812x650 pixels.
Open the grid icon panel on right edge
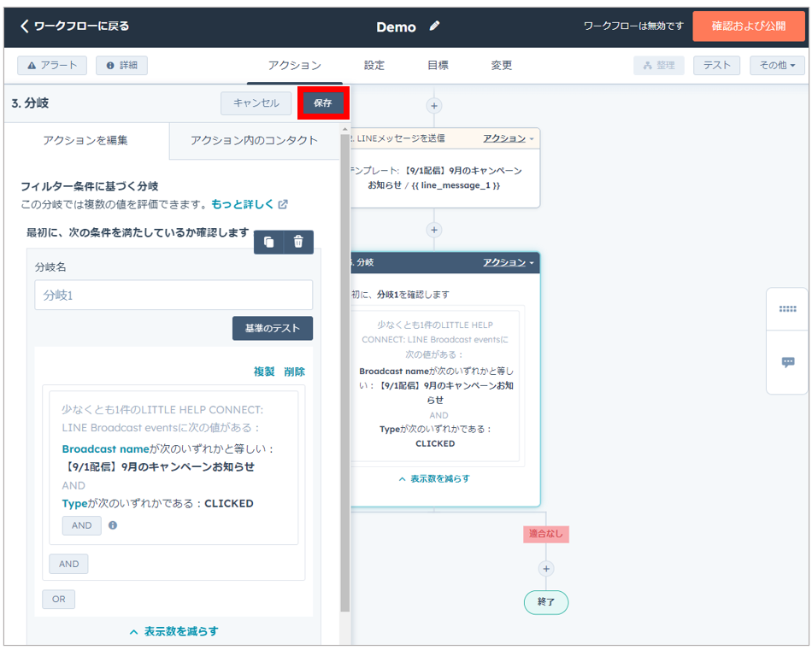pos(787,309)
